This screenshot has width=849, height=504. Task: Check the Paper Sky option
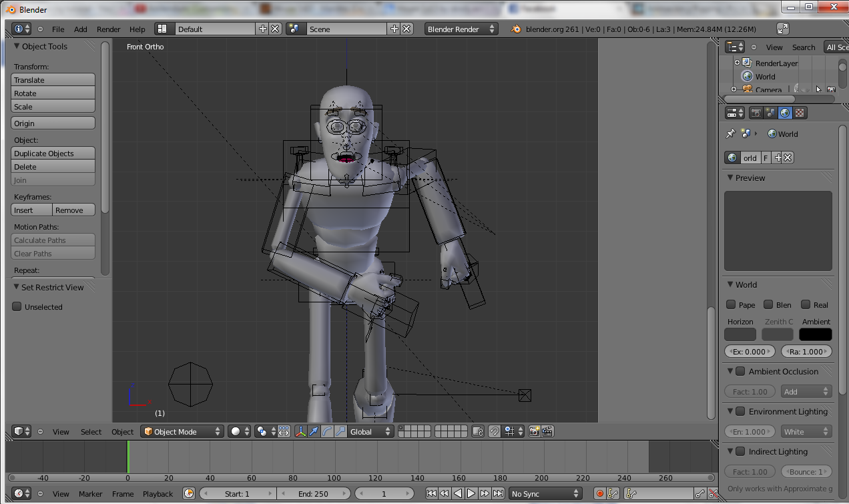[731, 304]
